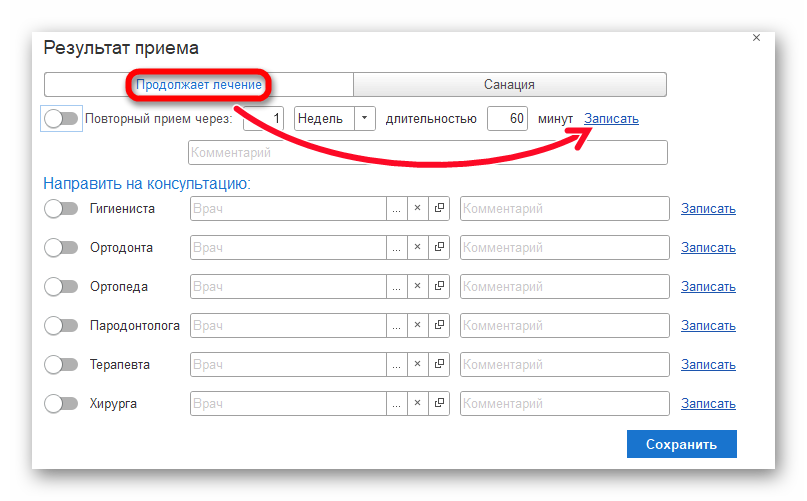Close the Результат приема dialog
Image resolution: width=807 pixels, height=501 pixels.
click(756, 38)
